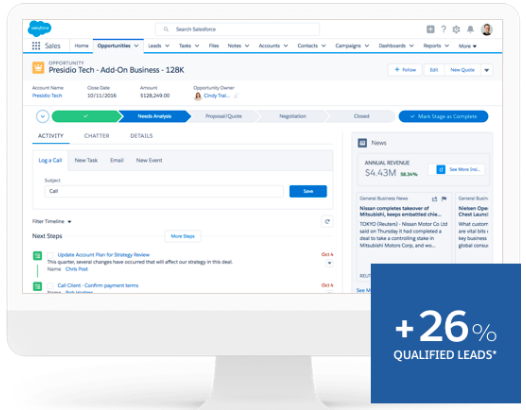Expand the Opportunities tab dropdown arrow

tap(136, 46)
